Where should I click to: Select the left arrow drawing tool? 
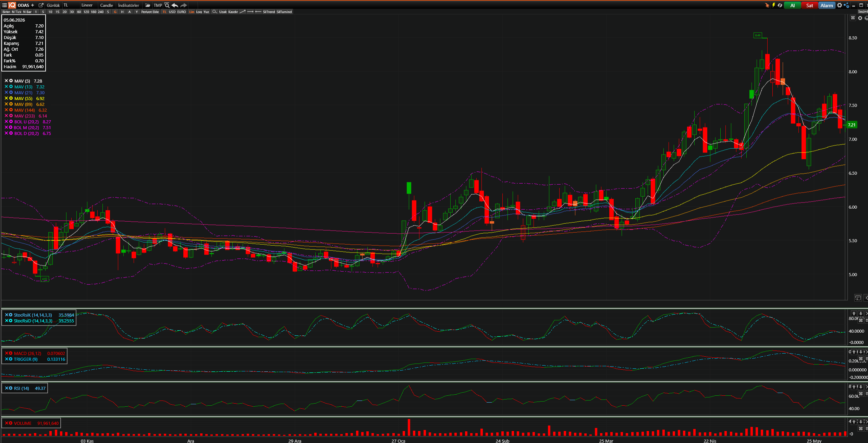(258, 12)
